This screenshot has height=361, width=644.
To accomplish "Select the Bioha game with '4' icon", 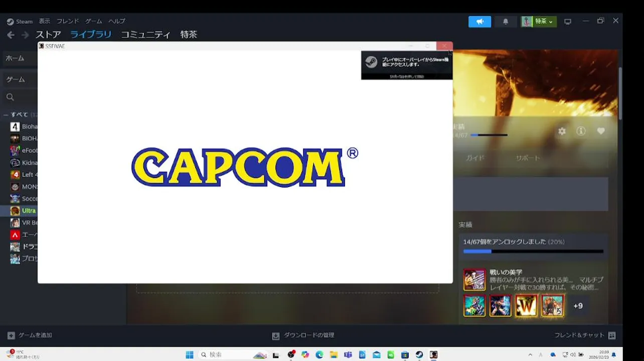I will pos(24,127).
